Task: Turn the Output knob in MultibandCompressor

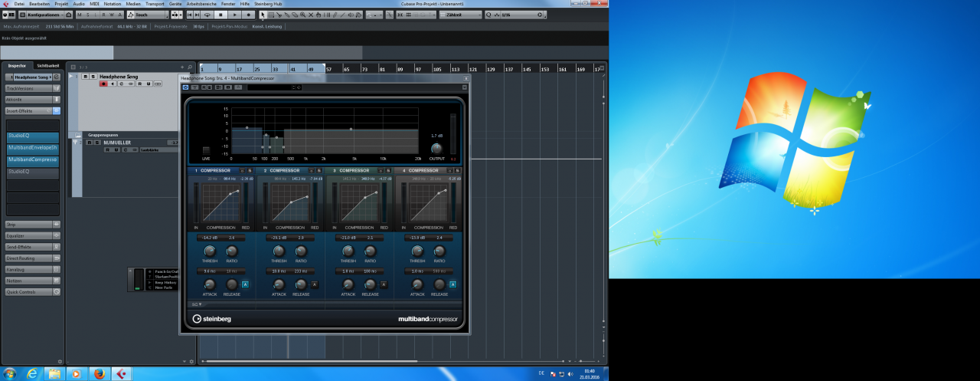Action: pyautogui.click(x=436, y=149)
